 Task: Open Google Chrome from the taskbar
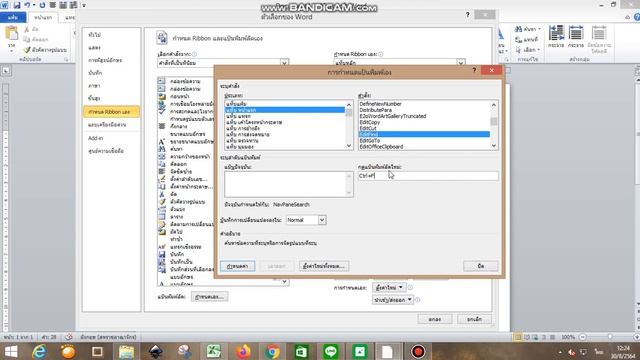272,351
